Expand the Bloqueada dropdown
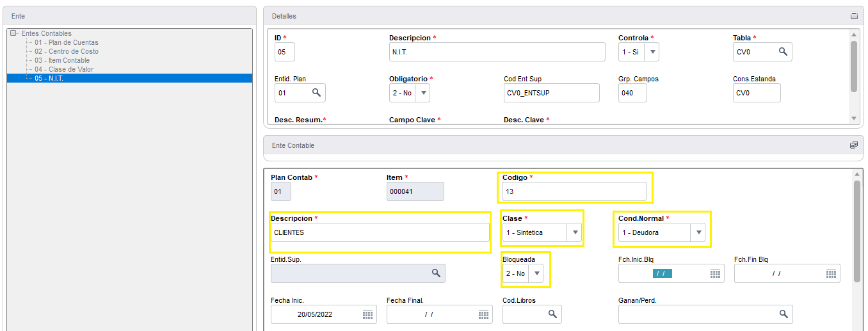Screen dimensions: 868x331 pos(537,273)
